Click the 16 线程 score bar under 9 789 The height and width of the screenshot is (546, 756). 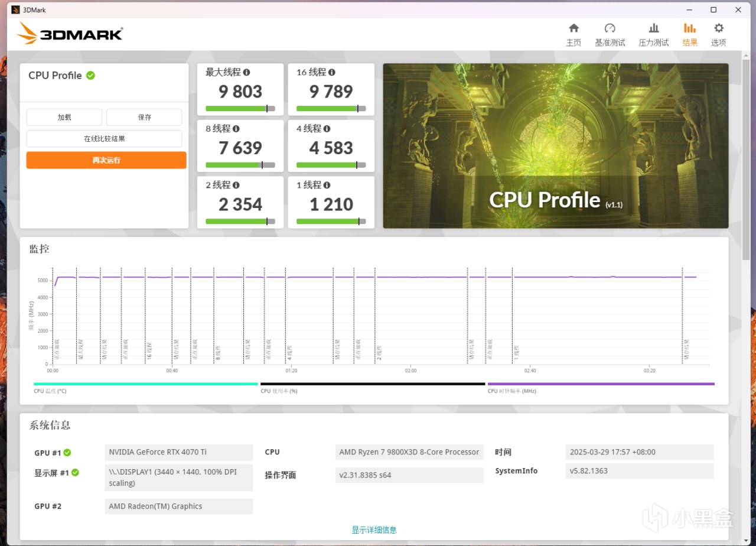point(331,109)
